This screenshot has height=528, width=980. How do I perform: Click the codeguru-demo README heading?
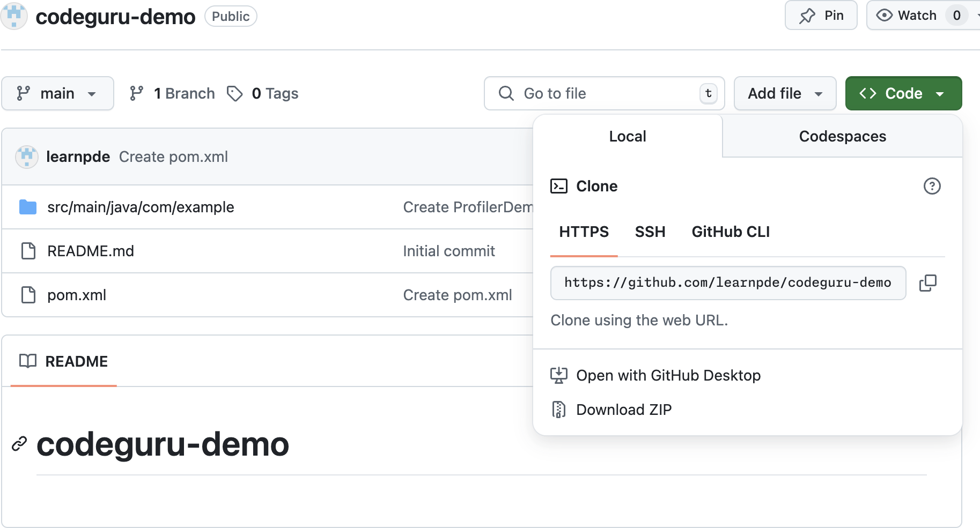[x=163, y=444]
